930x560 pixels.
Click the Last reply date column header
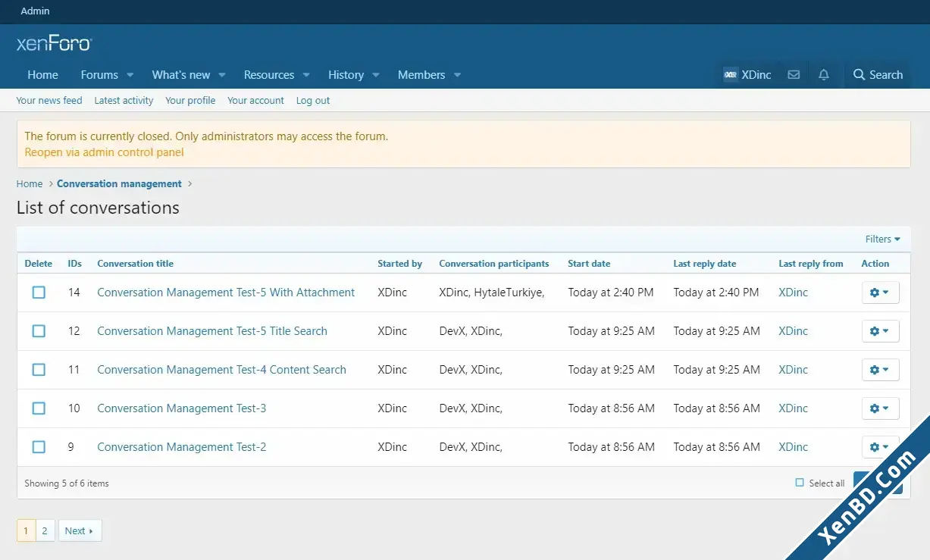(705, 264)
